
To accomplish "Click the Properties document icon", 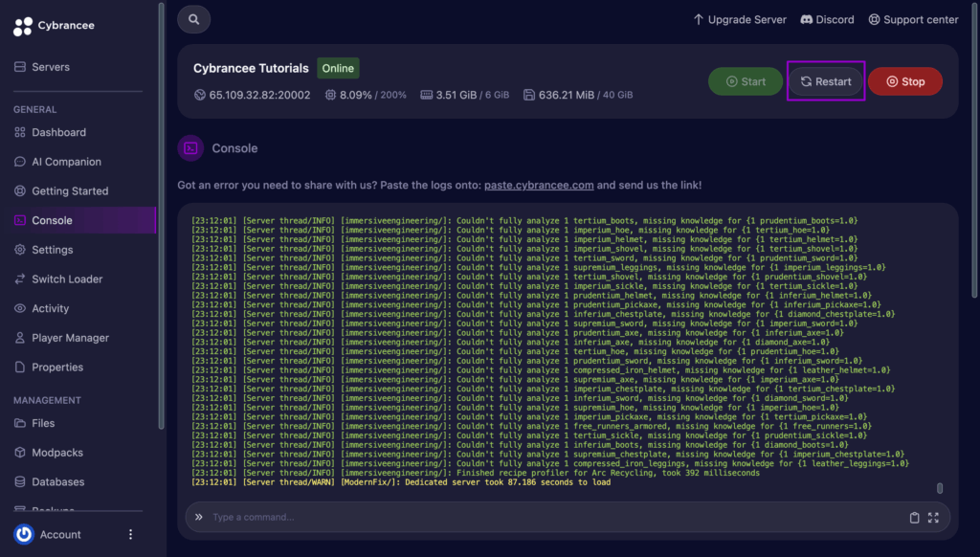I will [20, 368].
